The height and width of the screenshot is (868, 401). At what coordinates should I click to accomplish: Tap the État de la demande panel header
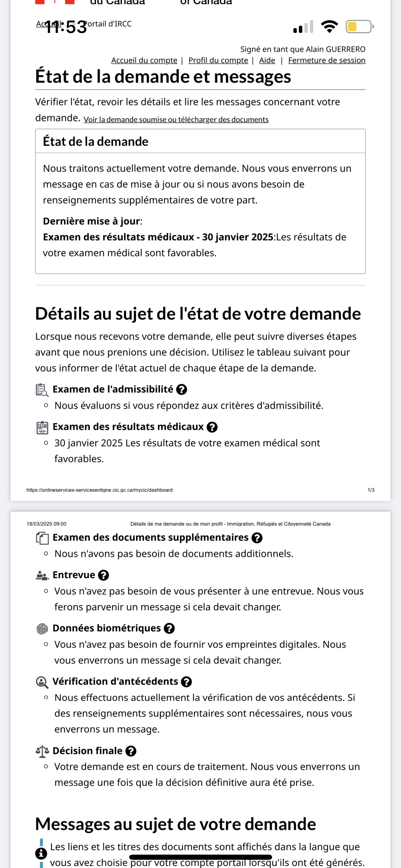coord(200,141)
